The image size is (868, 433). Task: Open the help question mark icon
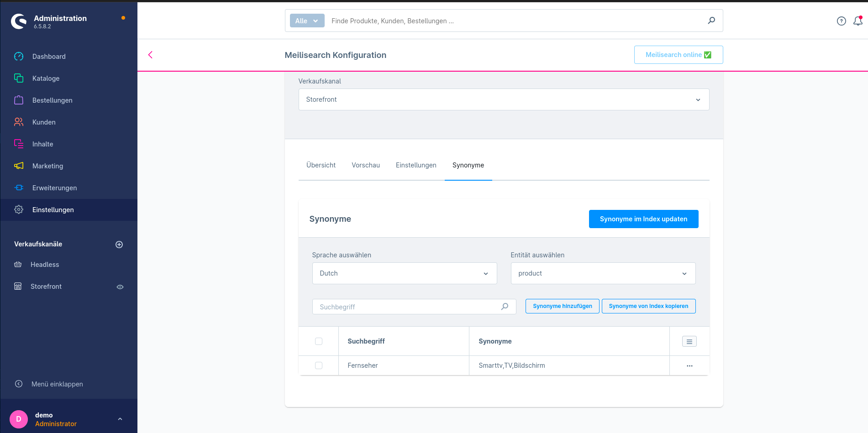842,21
